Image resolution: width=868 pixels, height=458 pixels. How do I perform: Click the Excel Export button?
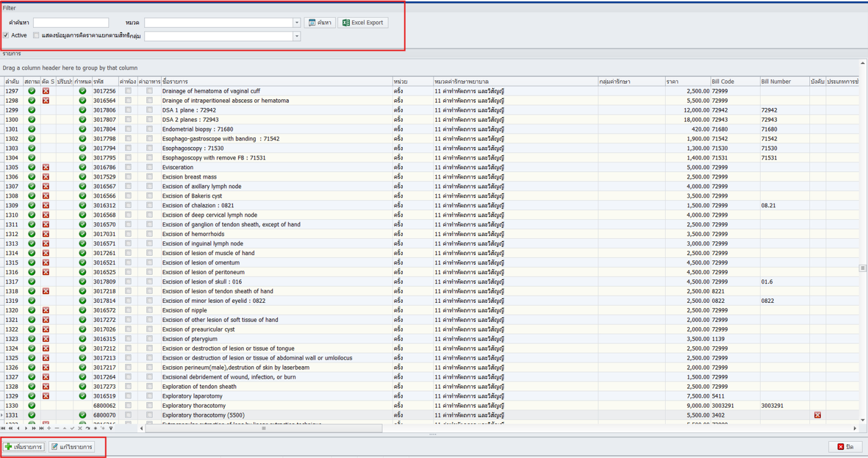coord(363,23)
